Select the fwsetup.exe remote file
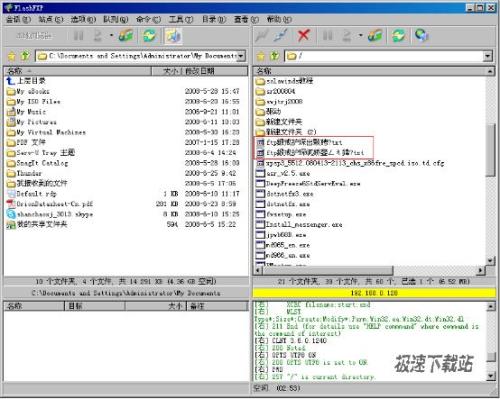Screen dimensions: 500x399 coord(281,214)
